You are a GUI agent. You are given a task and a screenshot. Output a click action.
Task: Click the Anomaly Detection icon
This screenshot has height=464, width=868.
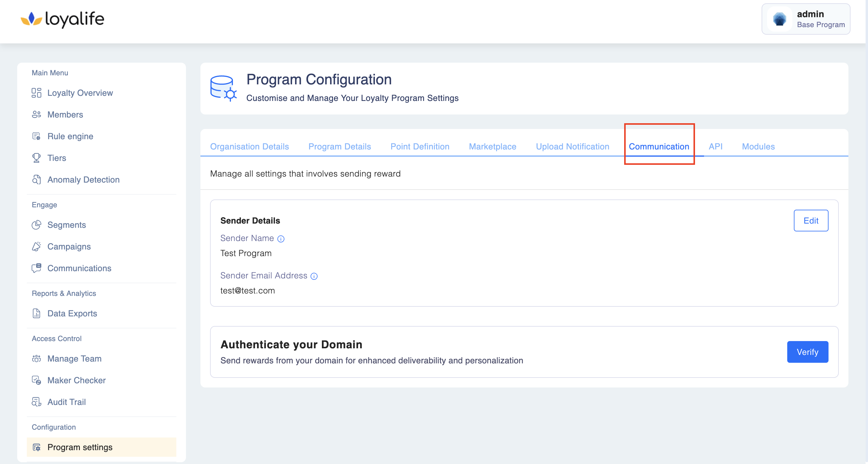(36, 180)
